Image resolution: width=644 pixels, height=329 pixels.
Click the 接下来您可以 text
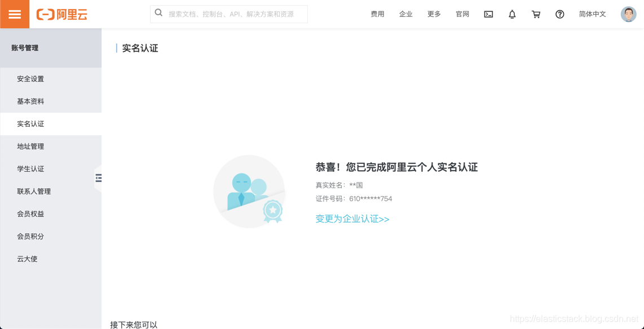click(x=134, y=324)
